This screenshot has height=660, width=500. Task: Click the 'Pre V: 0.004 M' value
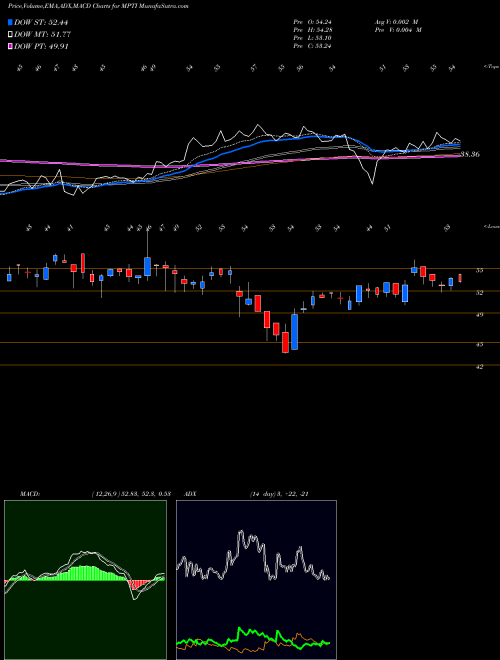(x=398, y=30)
